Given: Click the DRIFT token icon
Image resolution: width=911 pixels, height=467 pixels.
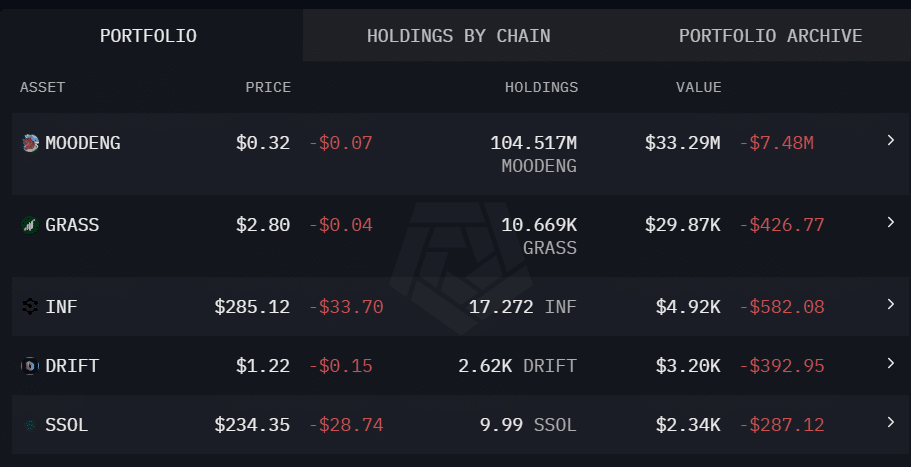Looking at the screenshot, I should pyautogui.click(x=30, y=366).
